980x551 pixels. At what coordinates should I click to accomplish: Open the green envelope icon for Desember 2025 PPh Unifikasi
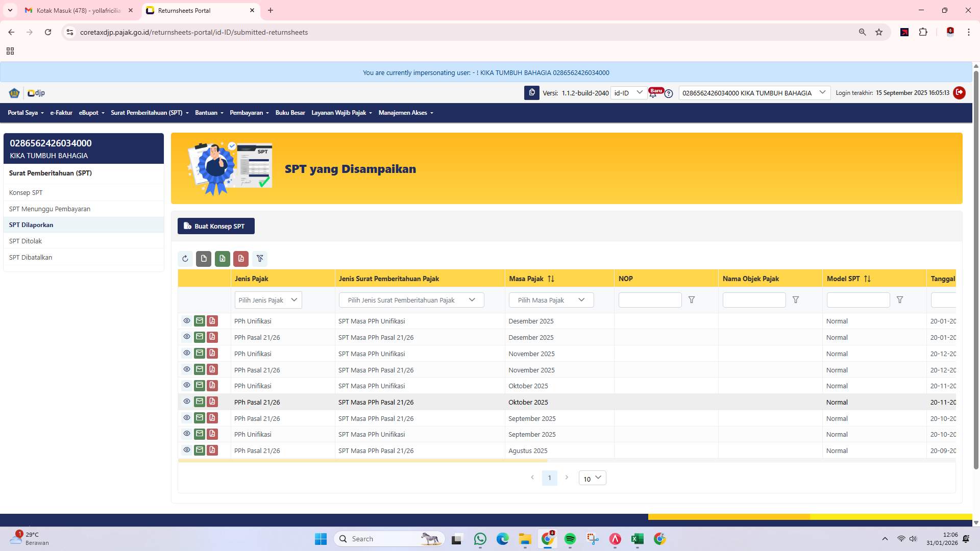[199, 320]
